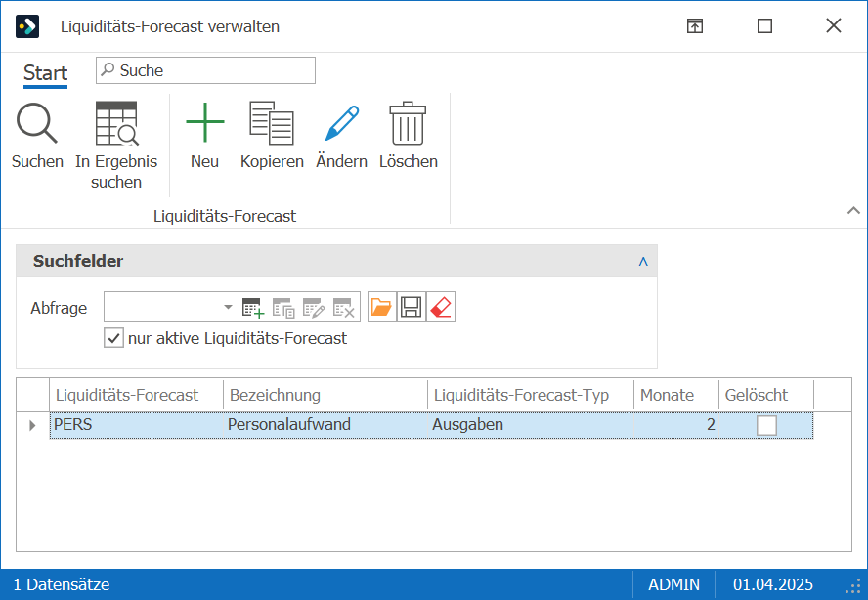Click the Löschen trash icon
The image size is (868, 600).
[x=408, y=123]
